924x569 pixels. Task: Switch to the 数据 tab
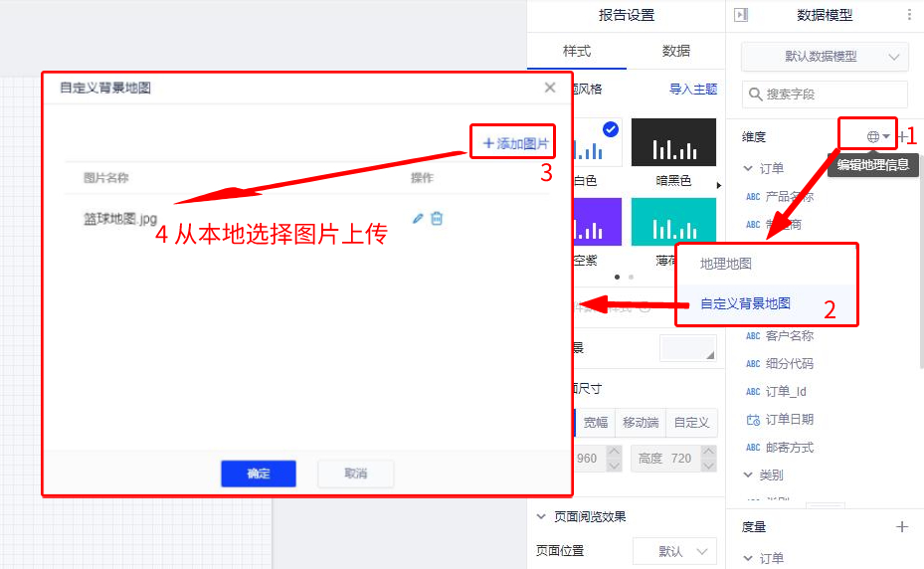coord(676,51)
